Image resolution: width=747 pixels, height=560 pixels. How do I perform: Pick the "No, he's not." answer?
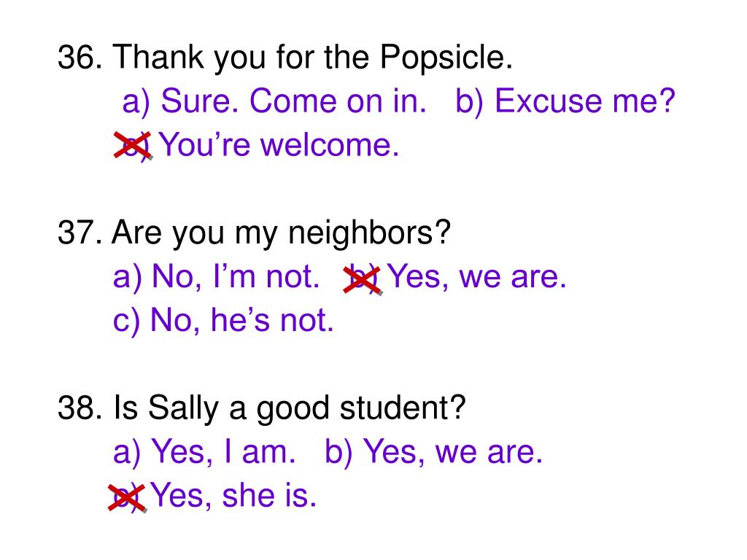click(x=224, y=321)
